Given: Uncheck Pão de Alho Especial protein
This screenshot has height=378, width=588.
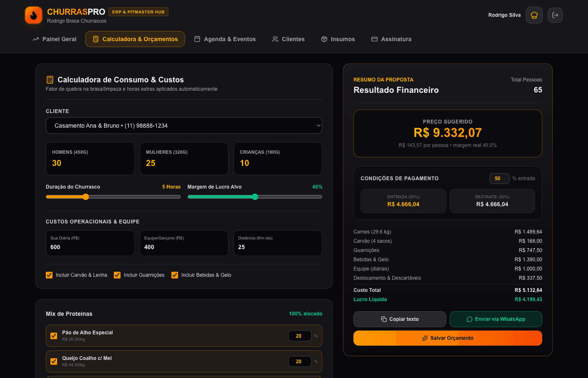Looking at the screenshot, I should click(54, 336).
